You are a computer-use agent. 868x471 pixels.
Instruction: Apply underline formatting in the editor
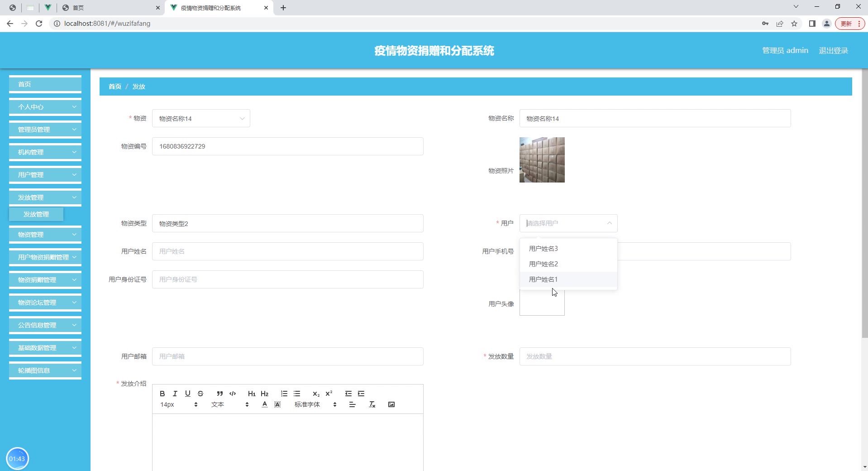[x=188, y=394]
